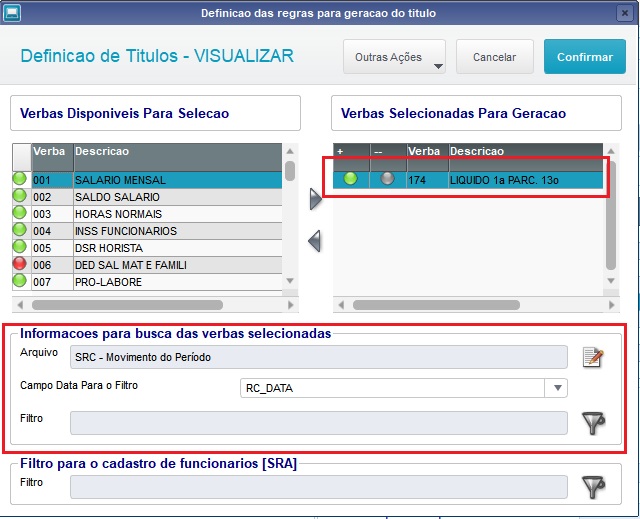Select row DSR HORISTA
The image size is (640, 519).
[147, 248]
